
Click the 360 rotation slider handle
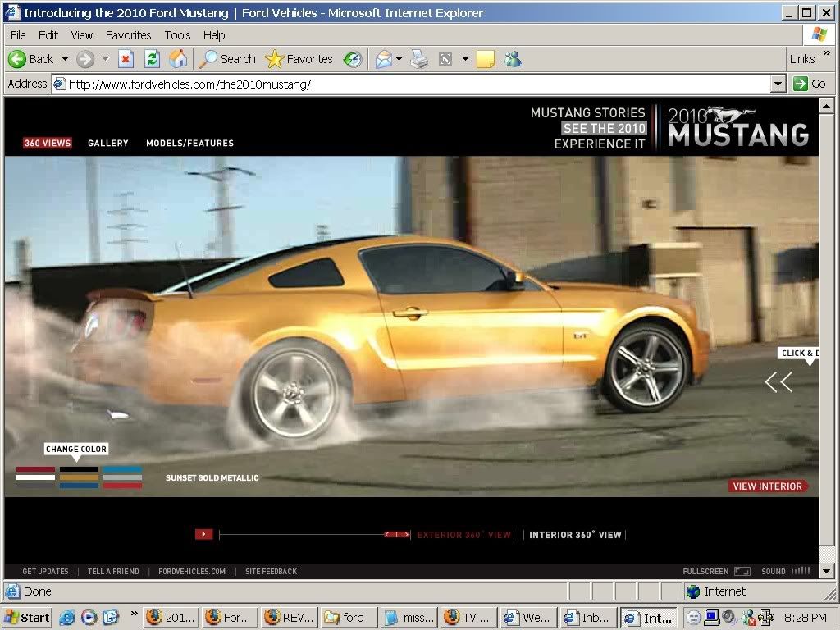coord(398,534)
